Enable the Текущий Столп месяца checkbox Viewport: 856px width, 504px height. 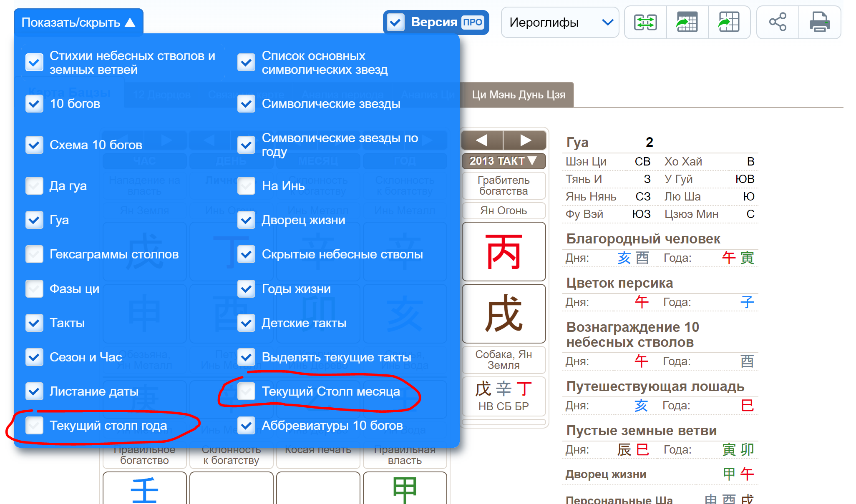246,391
